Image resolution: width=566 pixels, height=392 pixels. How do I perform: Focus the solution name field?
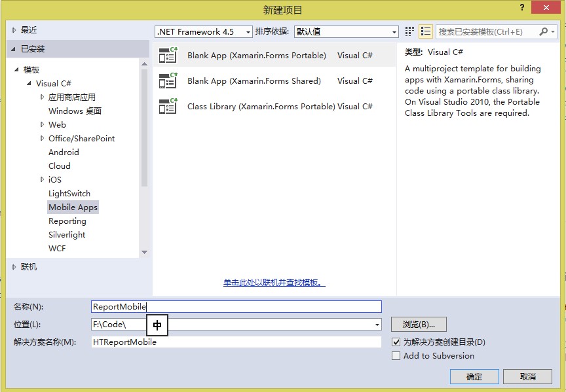coord(236,342)
